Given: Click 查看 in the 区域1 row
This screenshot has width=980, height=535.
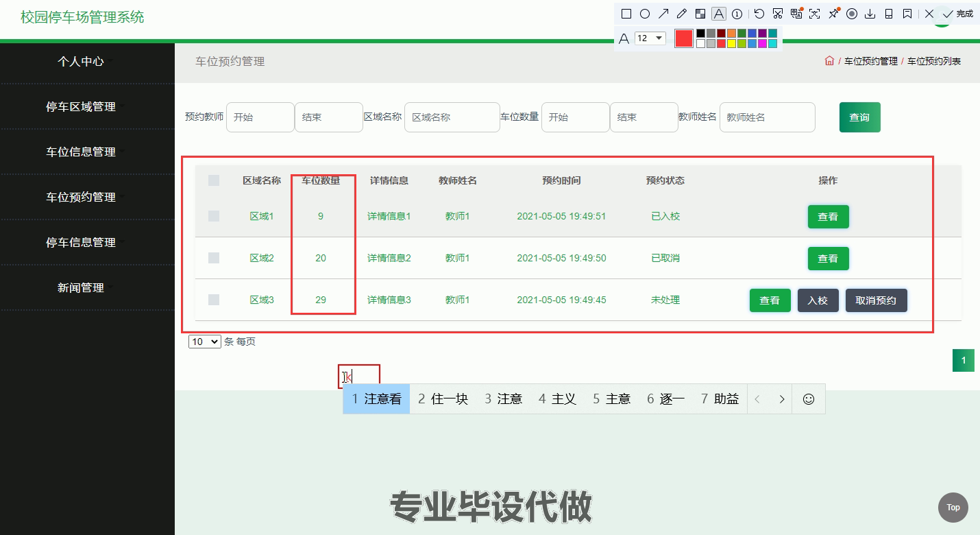Looking at the screenshot, I should click(828, 217).
